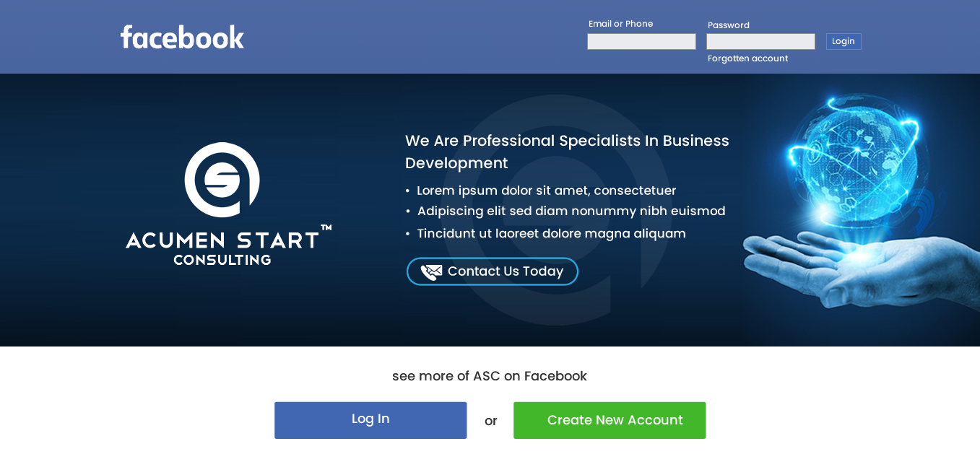
Task: Click the trademark TM symbol
Action: coord(326,228)
